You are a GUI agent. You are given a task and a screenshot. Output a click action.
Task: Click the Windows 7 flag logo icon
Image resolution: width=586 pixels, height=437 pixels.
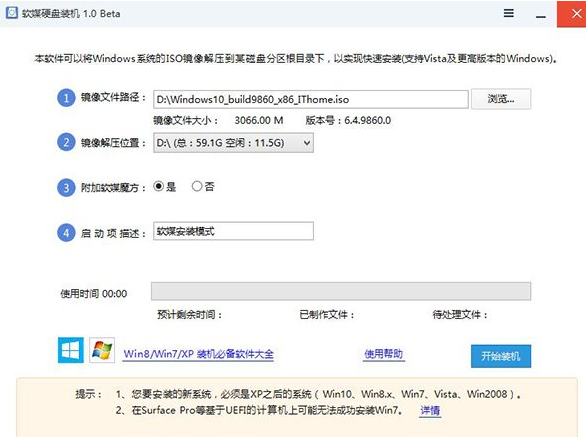click(102, 350)
